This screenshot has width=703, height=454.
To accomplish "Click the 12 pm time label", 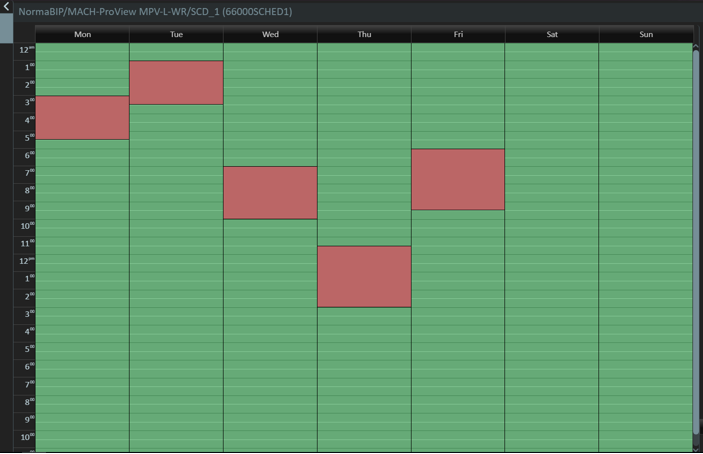I will [24, 262].
